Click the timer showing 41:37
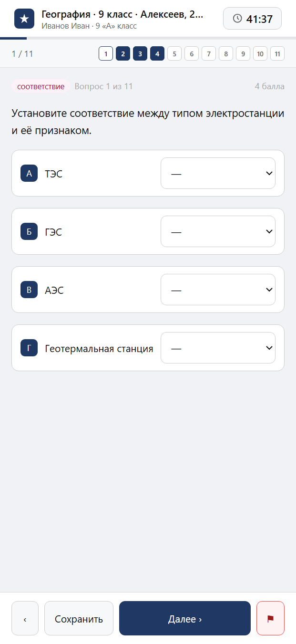 tap(252, 19)
